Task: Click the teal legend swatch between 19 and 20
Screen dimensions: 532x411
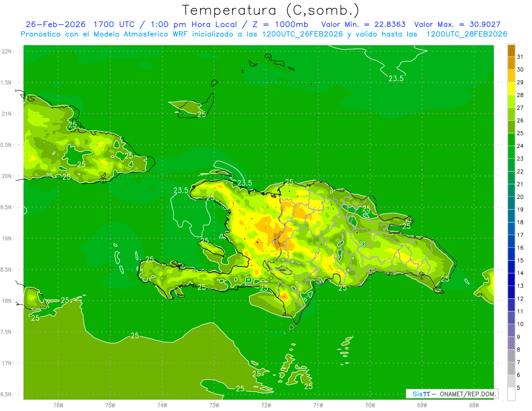Action: pyautogui.click(x=511, y=203)
